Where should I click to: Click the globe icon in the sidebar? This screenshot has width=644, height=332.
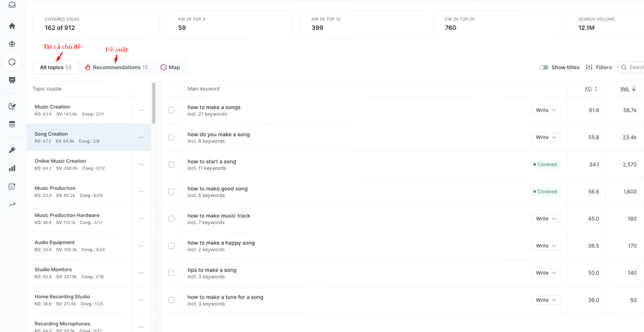point(12,44)
